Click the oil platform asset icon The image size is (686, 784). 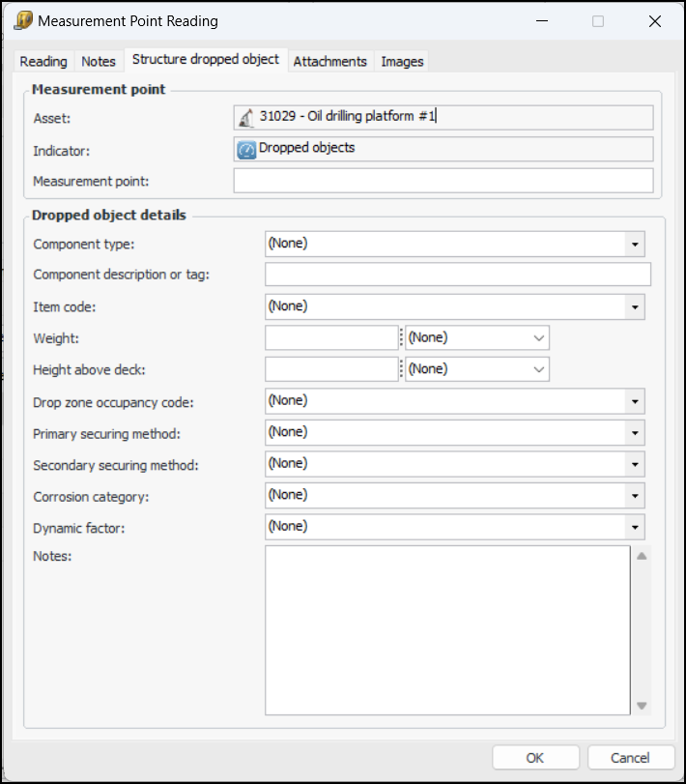tap(246, 118)
